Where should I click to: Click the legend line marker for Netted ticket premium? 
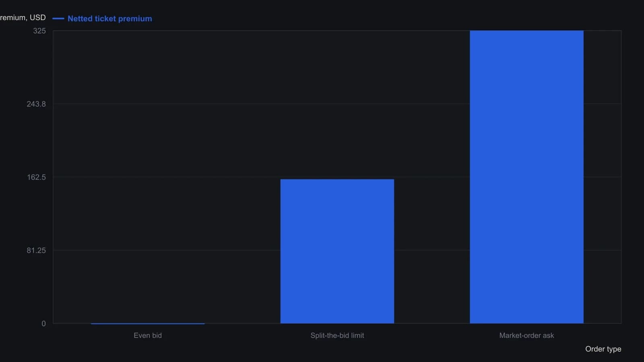pos(58,19)
